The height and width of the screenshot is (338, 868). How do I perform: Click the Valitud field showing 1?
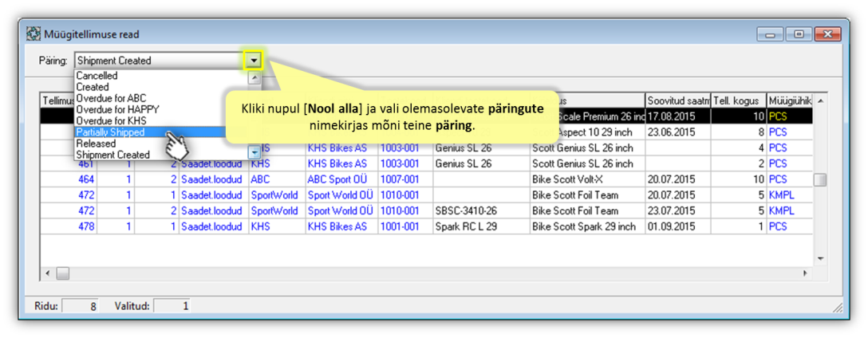pos(172,305)
